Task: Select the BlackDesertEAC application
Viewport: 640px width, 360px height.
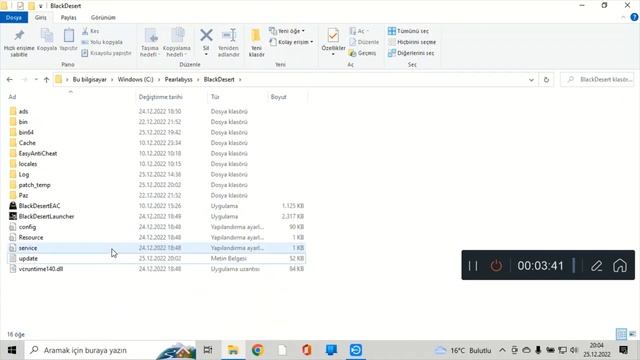Action: [39, 206]
